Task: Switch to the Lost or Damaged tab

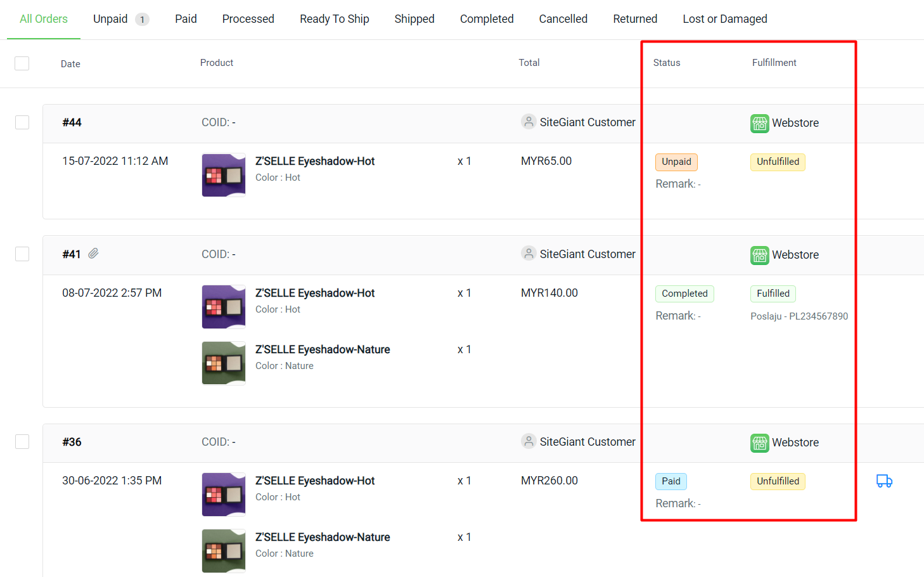Action: [x=725, y=19]
